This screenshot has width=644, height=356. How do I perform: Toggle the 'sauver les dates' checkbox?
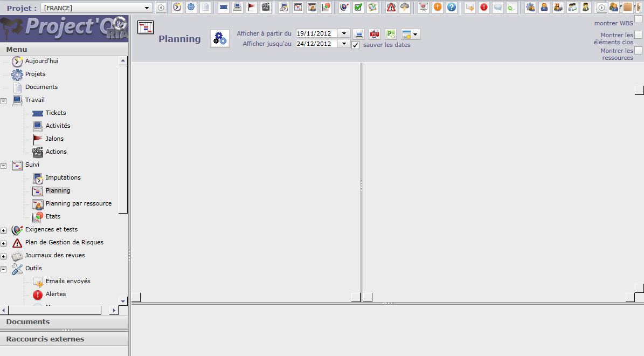(x=356, y=45)
